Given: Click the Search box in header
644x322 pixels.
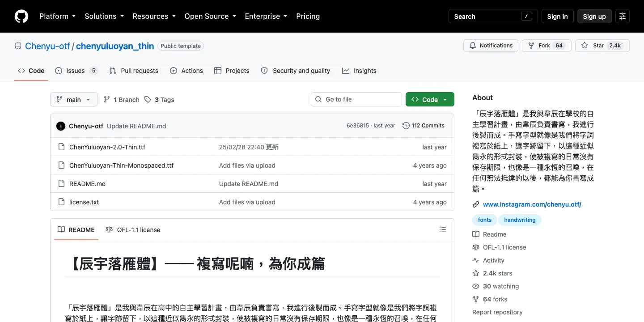Looking at the screenshot, I should pyautogui.click(x=493, y=16).
